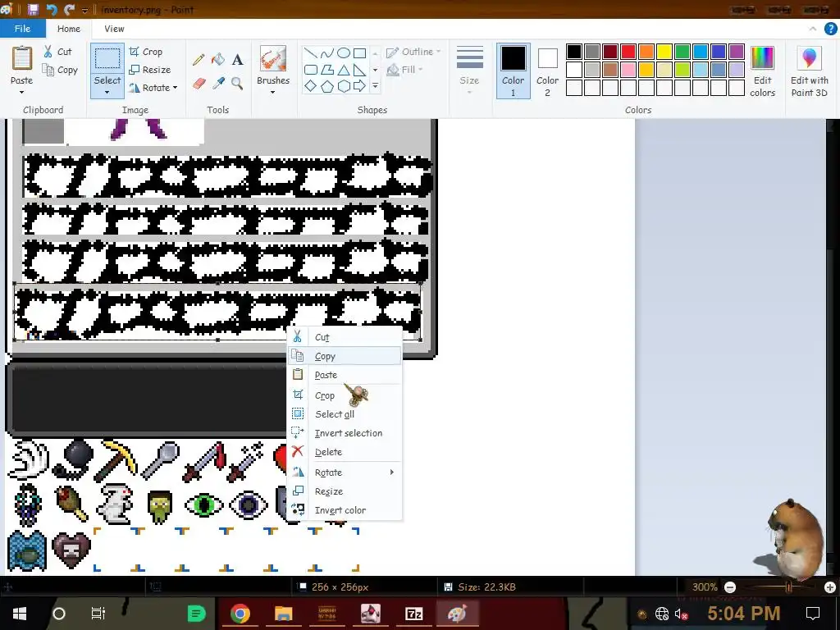The width and height of the screenshot is (840, 630).
Task: Pick the red color swatch
Action: pos(628,52)
